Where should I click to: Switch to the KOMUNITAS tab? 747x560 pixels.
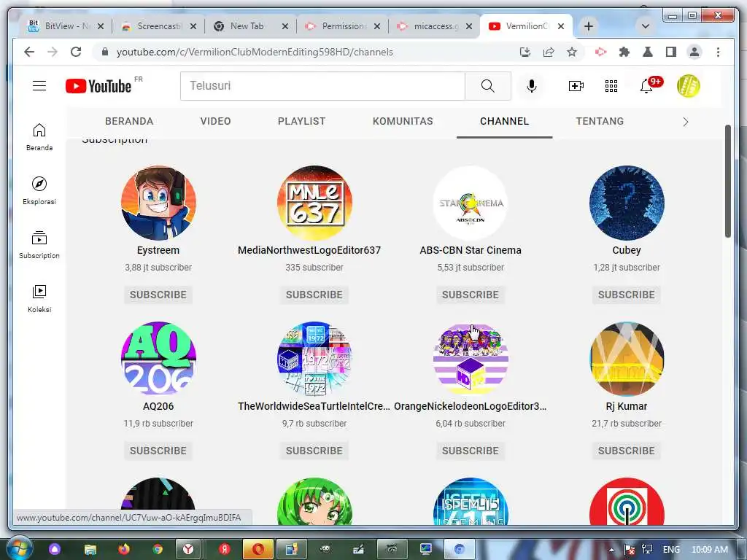point(403,121)
